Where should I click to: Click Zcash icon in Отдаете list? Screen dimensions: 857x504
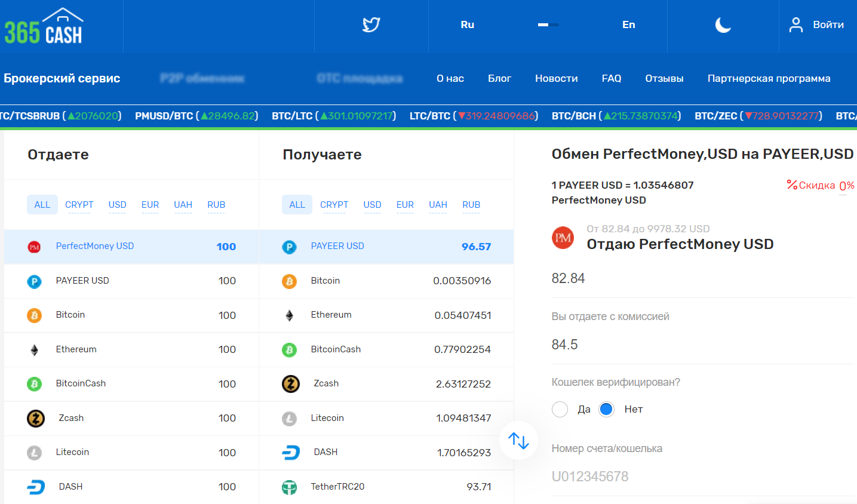(36, 419)
